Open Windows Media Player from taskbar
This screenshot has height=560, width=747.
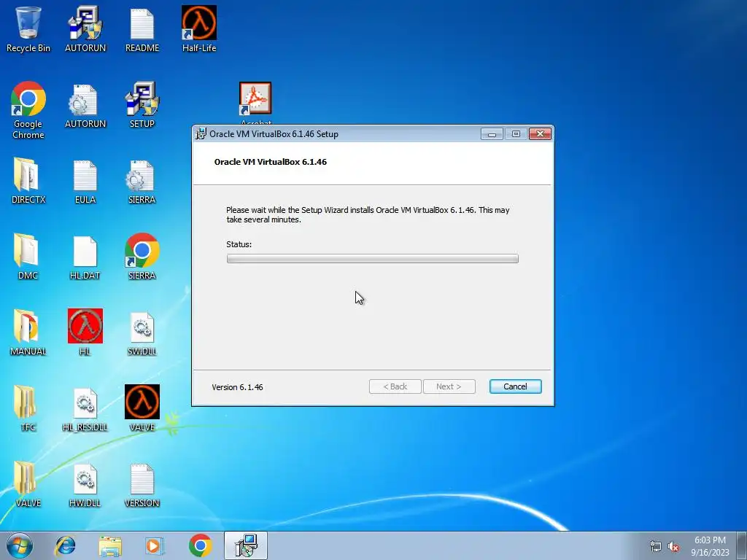(155, 545)
